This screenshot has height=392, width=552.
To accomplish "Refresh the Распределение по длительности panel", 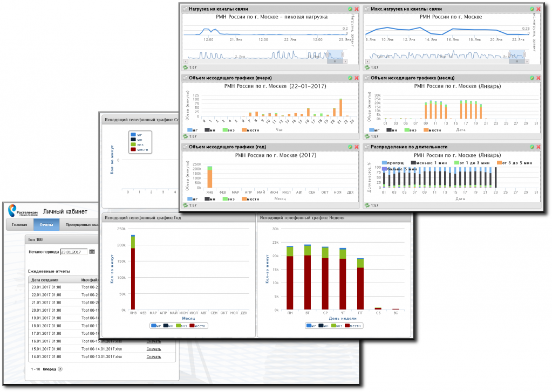I will (367, 205).
